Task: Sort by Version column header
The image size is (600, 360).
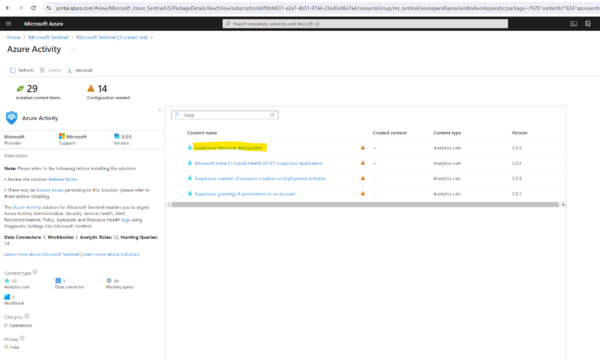Action: [519, 133]
